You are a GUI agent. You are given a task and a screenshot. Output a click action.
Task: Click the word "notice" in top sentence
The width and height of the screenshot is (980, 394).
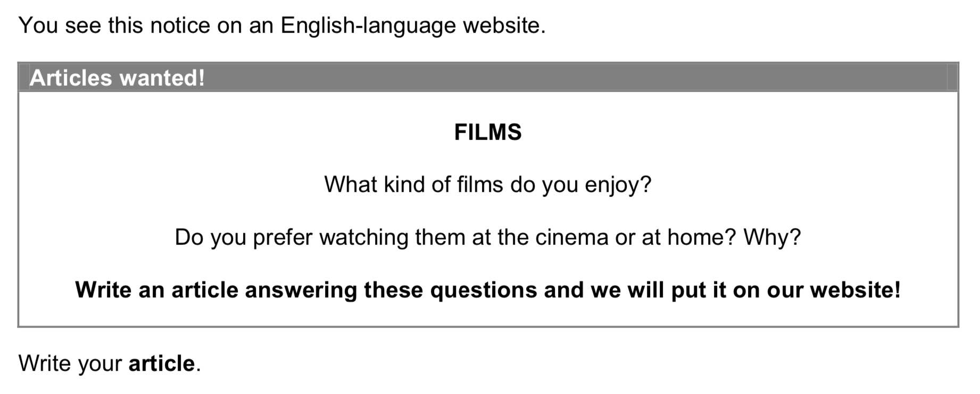(180, 26)
